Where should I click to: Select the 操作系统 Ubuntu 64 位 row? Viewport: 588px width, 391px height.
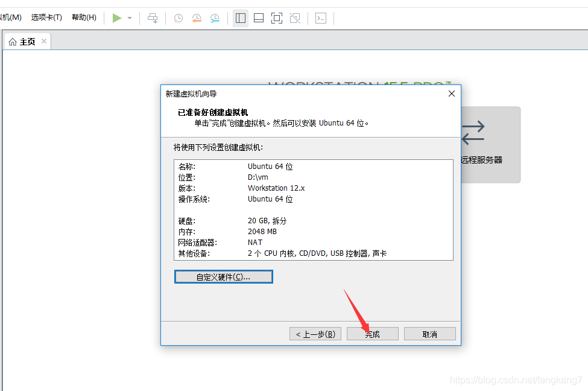[x=235, y=199]
